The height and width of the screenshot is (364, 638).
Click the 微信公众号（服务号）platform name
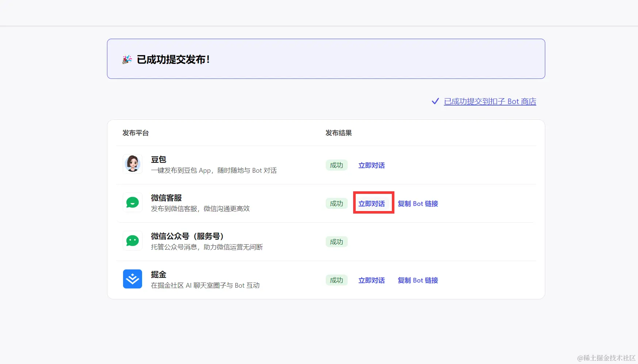coord(187,236)
